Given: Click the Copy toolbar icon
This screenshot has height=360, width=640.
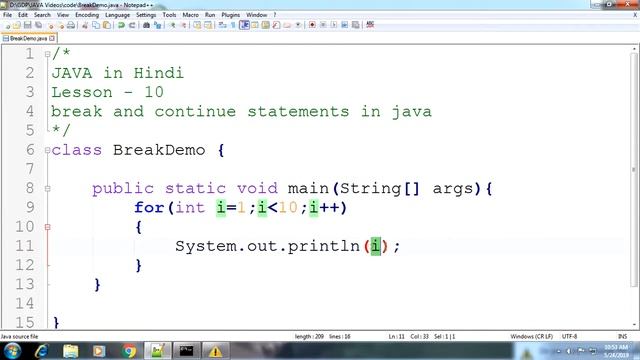Looking at the screenshot, I should [x=96, y=25].
